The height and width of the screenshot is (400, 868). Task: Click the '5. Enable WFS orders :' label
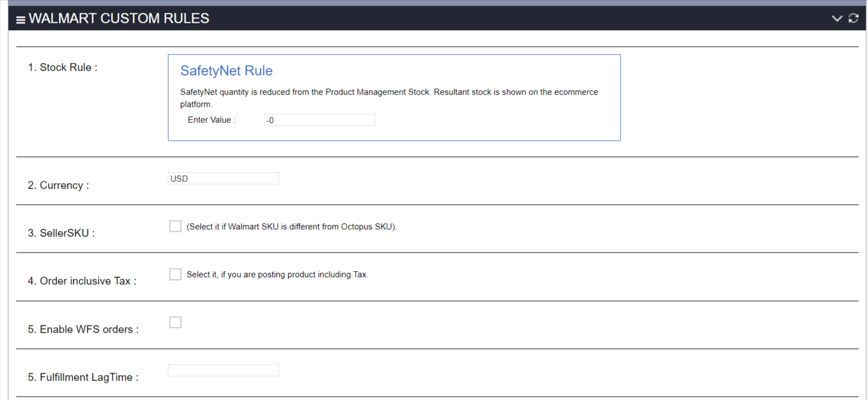click(x=83, y=329)
